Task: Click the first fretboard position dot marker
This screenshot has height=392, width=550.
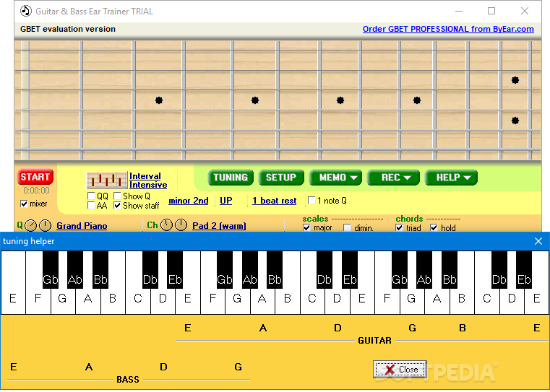Action: click(x=159, y=100)
